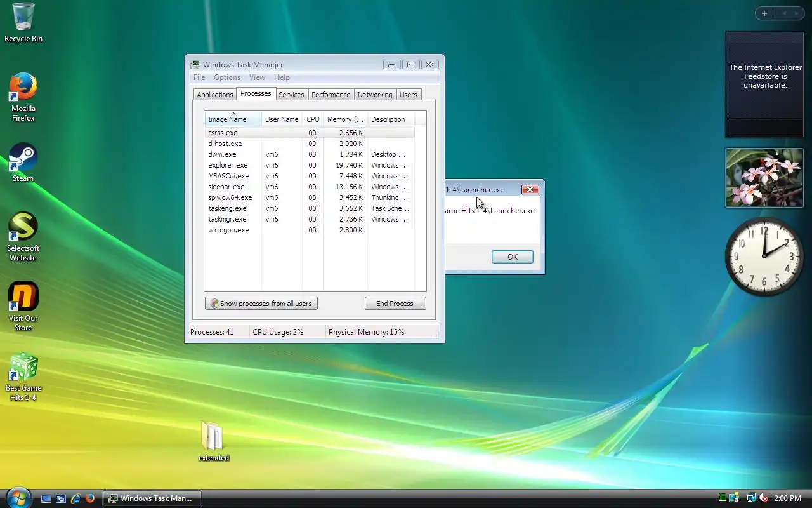Click the Windows Sidebar tray icon
The image size is (812, 508).
(735, 498)
